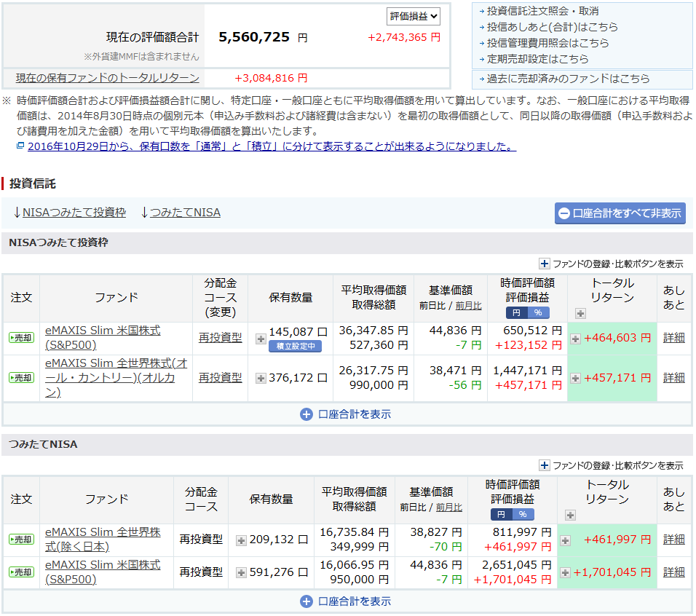The image size is (696, 616).
Task: Expand quantity plus icon beside 591,276 口
Action: 241,572
